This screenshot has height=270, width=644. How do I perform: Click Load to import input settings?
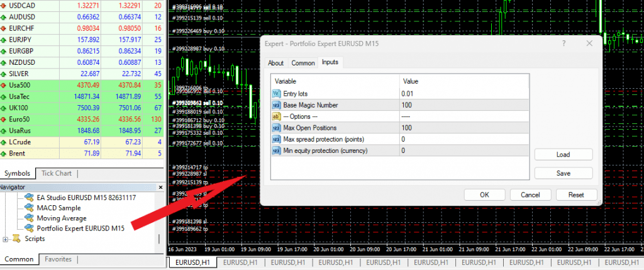[x=563, y=155]
